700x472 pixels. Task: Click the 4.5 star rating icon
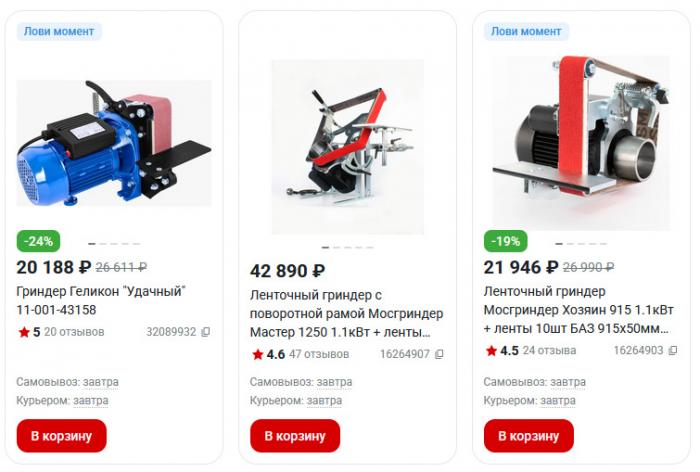click(491, 351)
